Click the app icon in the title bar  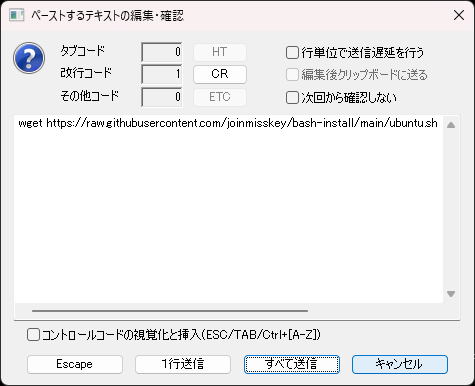tap(16, 15)
